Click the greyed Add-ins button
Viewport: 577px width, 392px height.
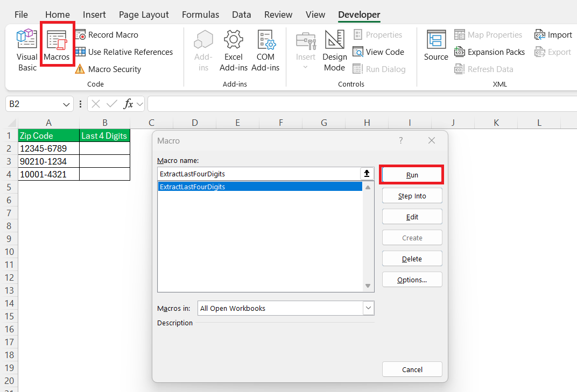pyautogui.click(x=203, y=50)
